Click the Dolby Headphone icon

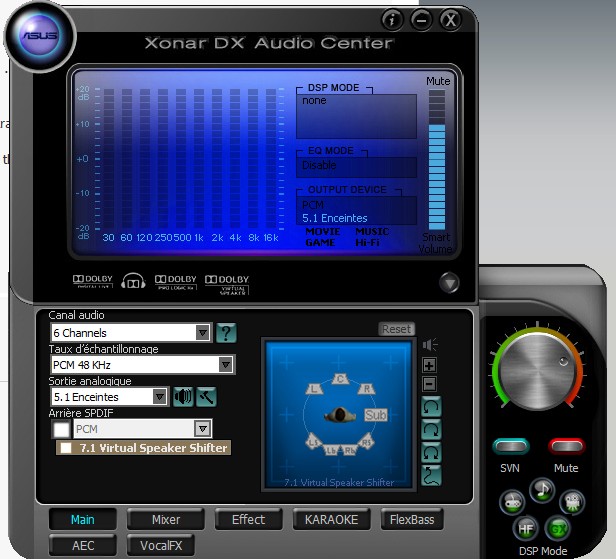point(133,281)
